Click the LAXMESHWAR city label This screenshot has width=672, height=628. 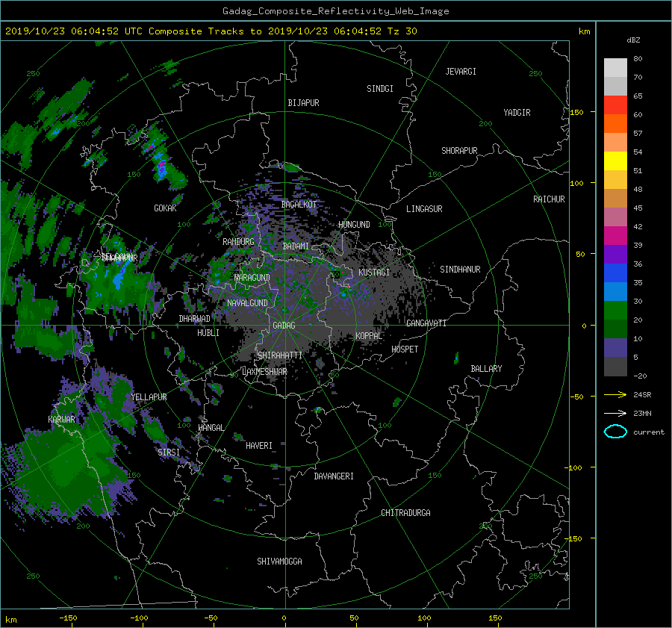[264, 372]
